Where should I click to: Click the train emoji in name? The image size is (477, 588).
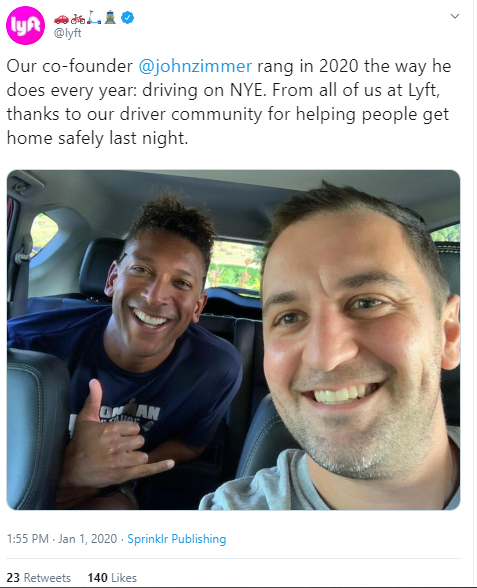110,18
